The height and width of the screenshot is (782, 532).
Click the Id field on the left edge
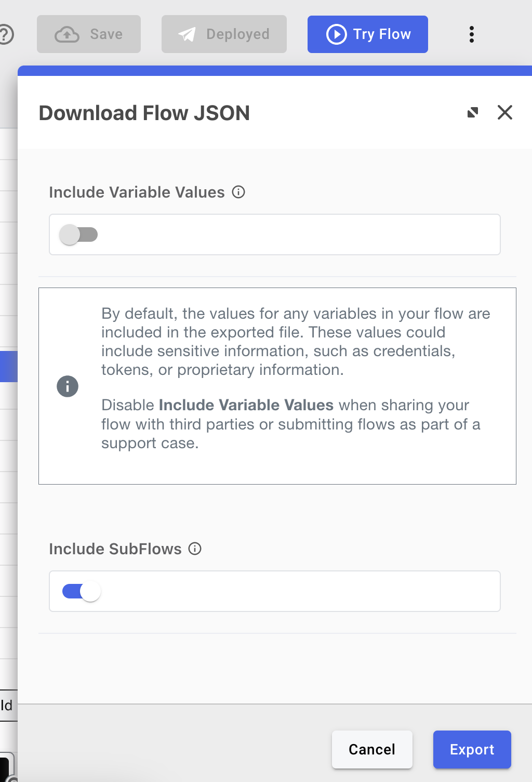[6, 706]
